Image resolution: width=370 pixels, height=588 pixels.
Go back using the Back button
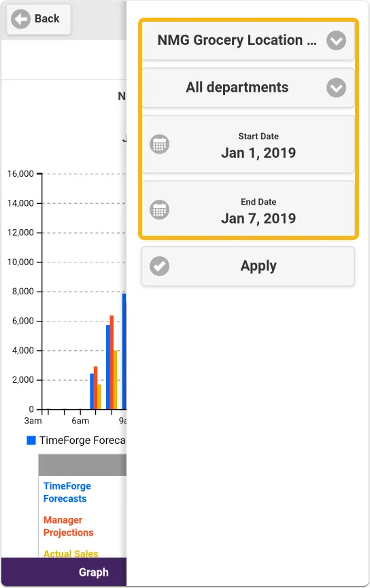coord(38,19)
